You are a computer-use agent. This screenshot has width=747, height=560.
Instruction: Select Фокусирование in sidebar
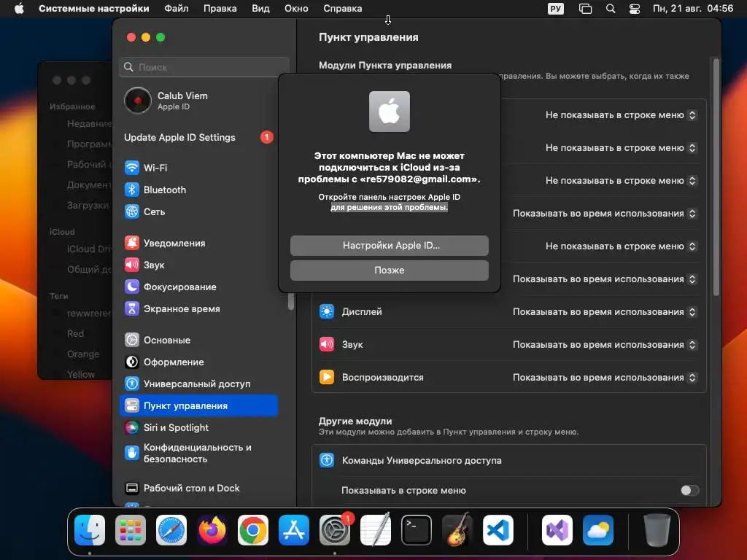(198, 287)
